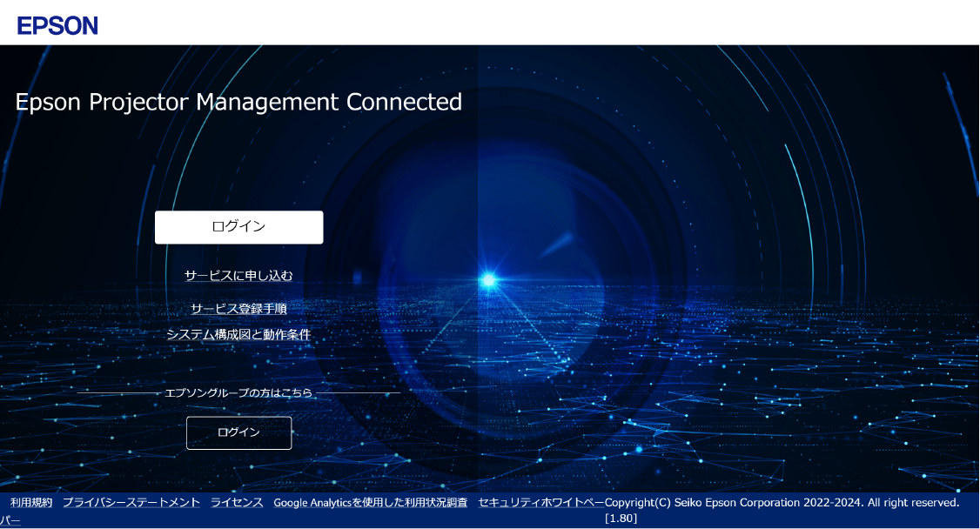Image resolution: width=980 pixels, height=529 pixels.
Task: Click the version number [1.80]
Action: point(621,519)
